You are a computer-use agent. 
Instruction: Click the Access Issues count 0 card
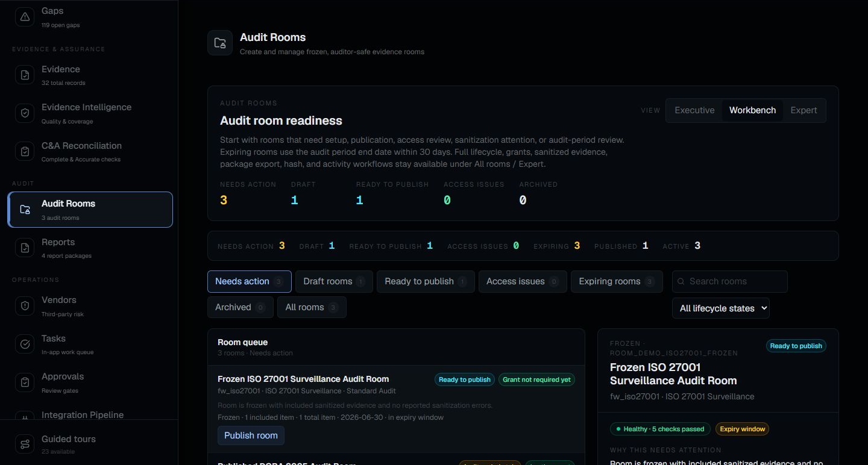tap(474, 193)
